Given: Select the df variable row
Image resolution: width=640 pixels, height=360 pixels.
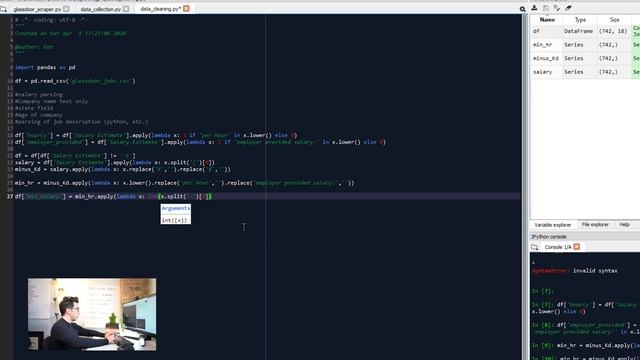Looking at the screenshot, I should [x=585, y=31].
